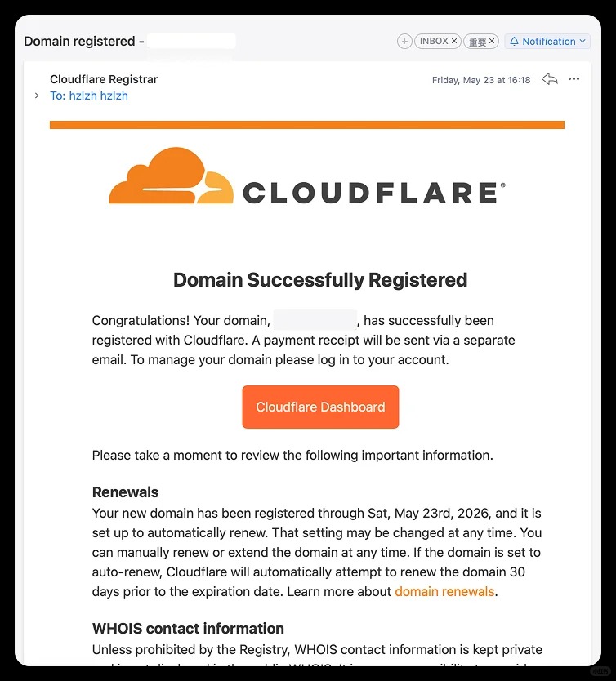The width and height of the screenshot is (616, 681).
Task: Click the sender name Cloudflare Registrar
Action: pos(104,79)
